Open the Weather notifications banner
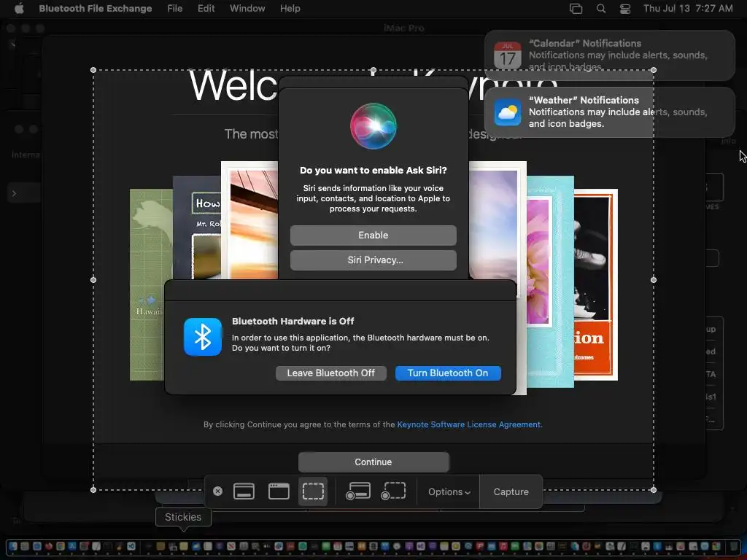Viewport: 747px width, 560px height. click(x=610, y=112)
